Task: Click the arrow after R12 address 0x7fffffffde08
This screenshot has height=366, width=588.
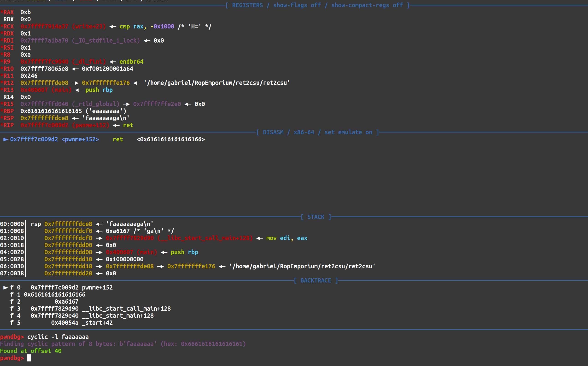Action: pyautogui.click(x=75, y=83)
